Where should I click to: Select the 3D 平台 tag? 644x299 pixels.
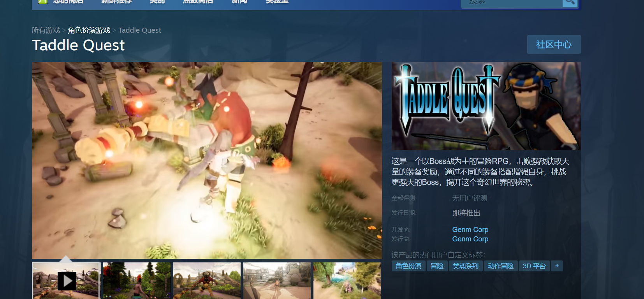(534, 266)
